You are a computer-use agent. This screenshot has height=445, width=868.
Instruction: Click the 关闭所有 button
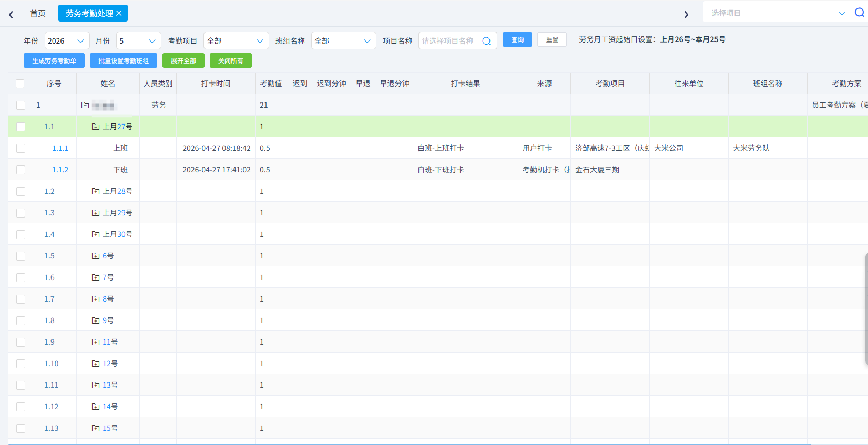tap(231, 60)
